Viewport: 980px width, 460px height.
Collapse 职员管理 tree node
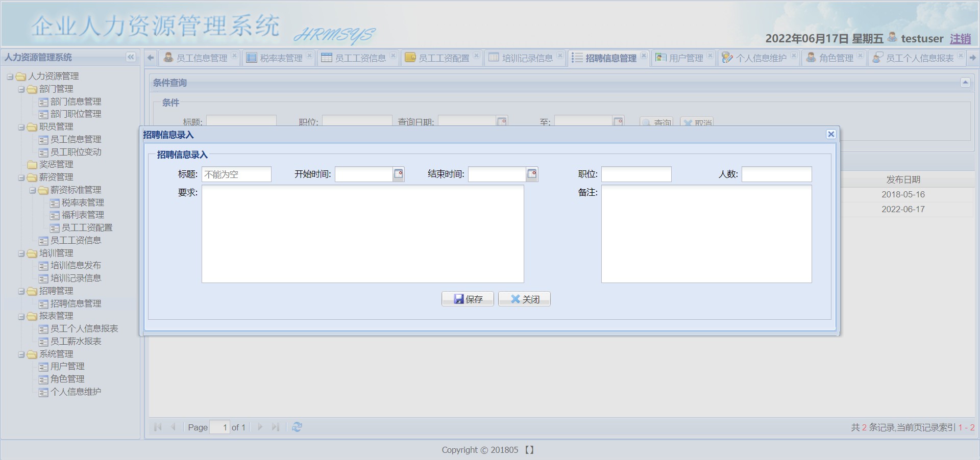pyautogui.click(x=21, y=127)
